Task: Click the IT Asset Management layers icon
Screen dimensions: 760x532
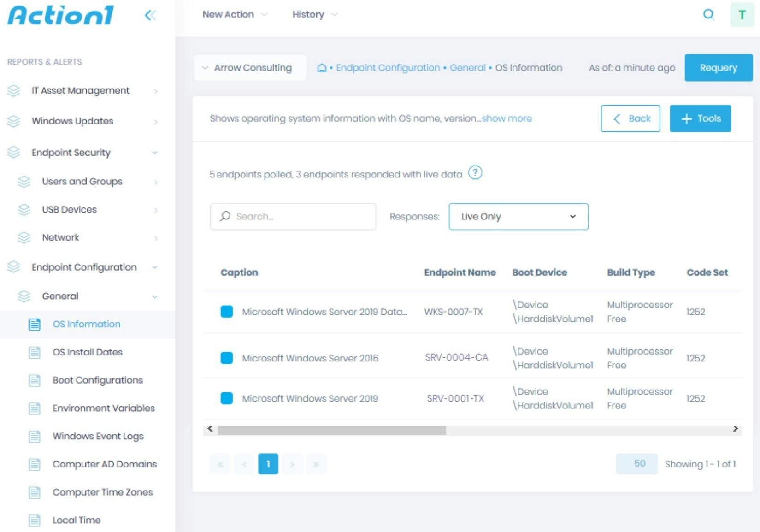Action: pyautogui.click(x=14, y=91)
